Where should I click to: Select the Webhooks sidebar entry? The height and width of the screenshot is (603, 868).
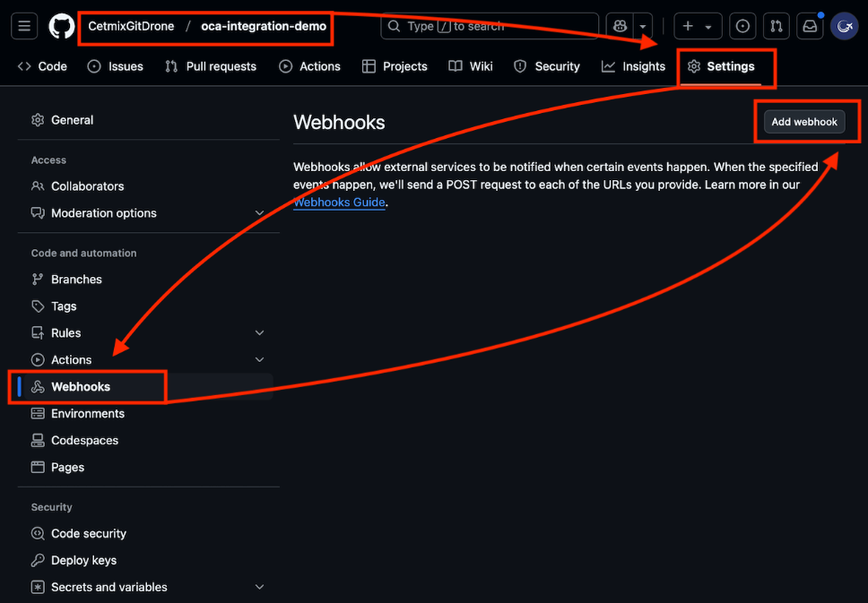82,386
